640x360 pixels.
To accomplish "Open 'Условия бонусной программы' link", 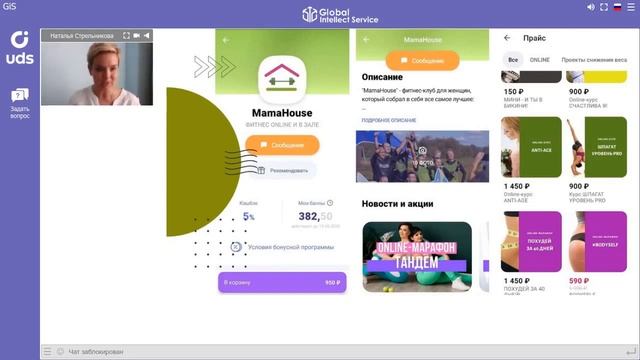I will tap(291, 247).
